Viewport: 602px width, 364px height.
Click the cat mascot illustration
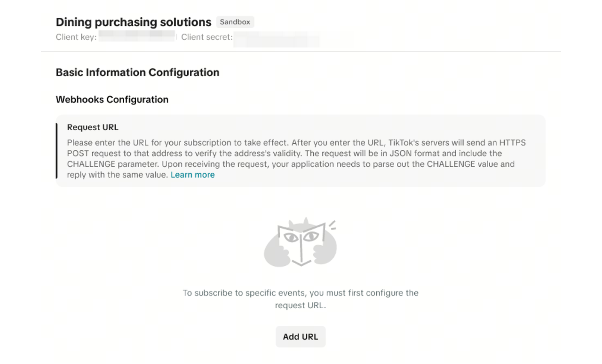301,243
